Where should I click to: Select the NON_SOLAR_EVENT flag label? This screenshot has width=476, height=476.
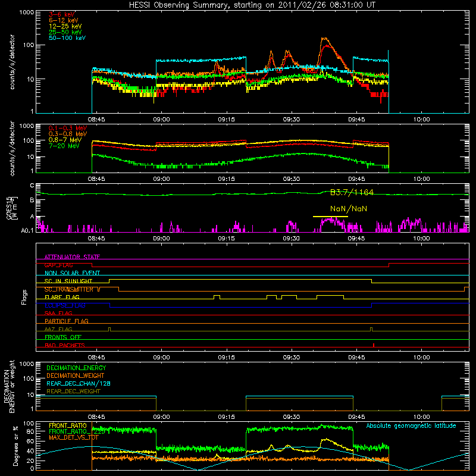(72, 273)
